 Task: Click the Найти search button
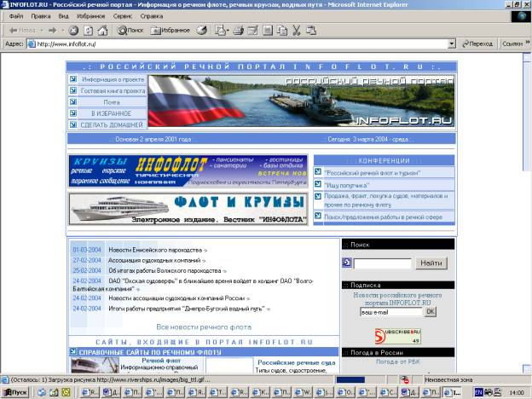pos(431,263)
